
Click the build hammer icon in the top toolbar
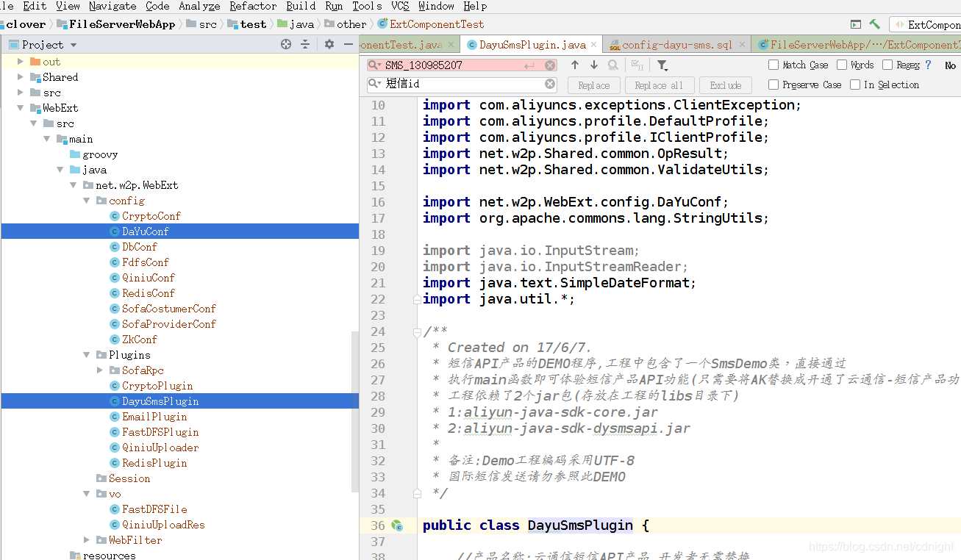click(x=874, y=24)
